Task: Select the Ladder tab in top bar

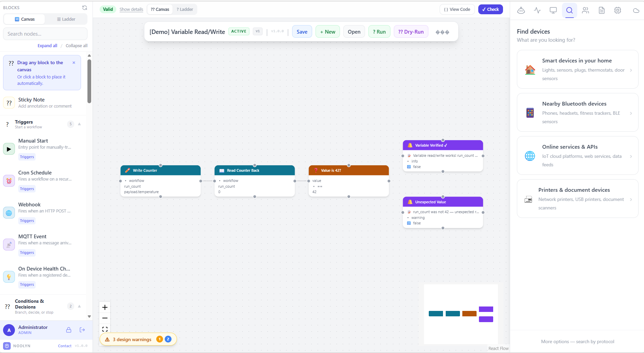Action: point(185,10)
